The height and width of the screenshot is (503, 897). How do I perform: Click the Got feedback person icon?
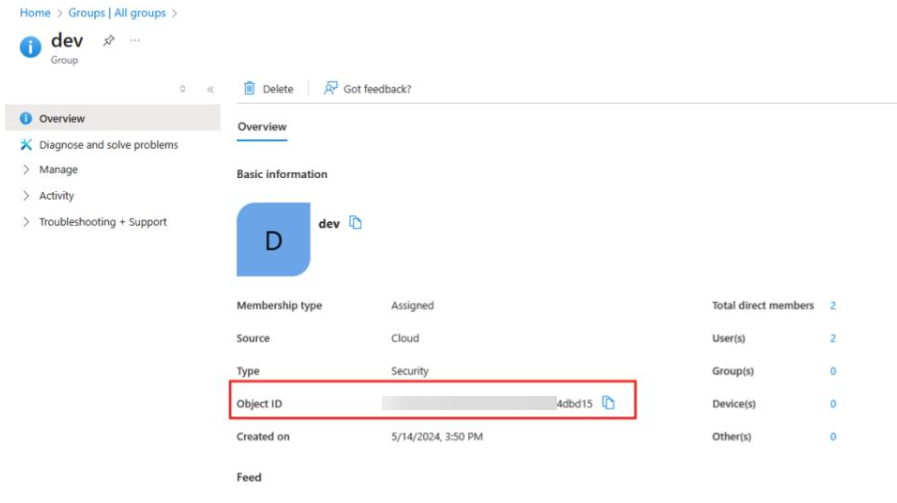tap(330, 89)
